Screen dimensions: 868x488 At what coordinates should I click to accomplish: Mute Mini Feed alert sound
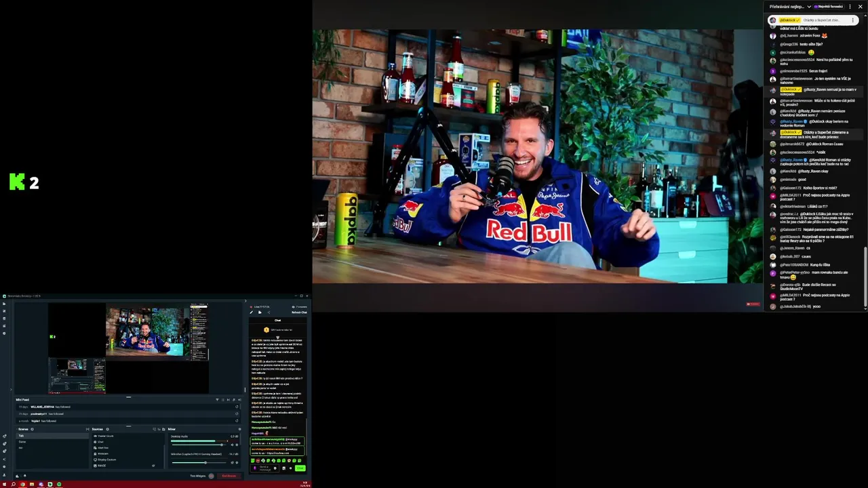point(239,400)
